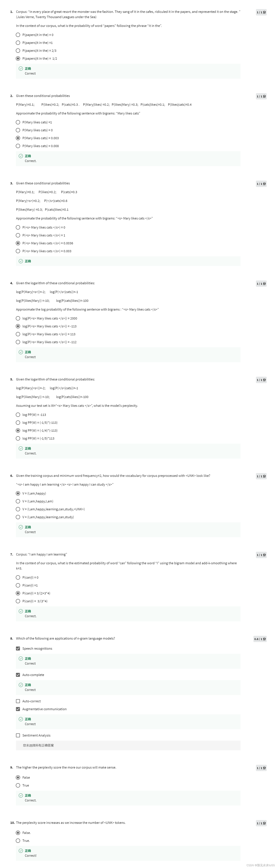
Task: Click the green checkmark icon in question 3
Action: pos(21,261)
